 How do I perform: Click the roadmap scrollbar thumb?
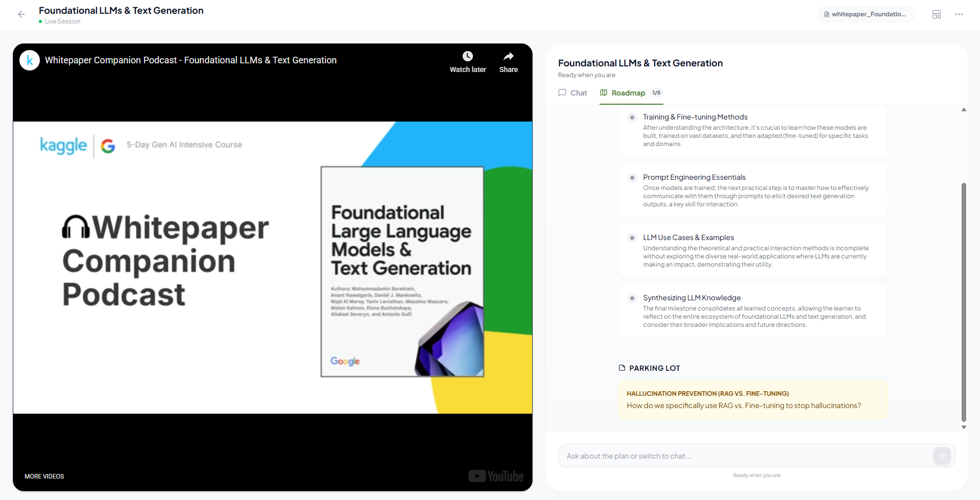964,302
